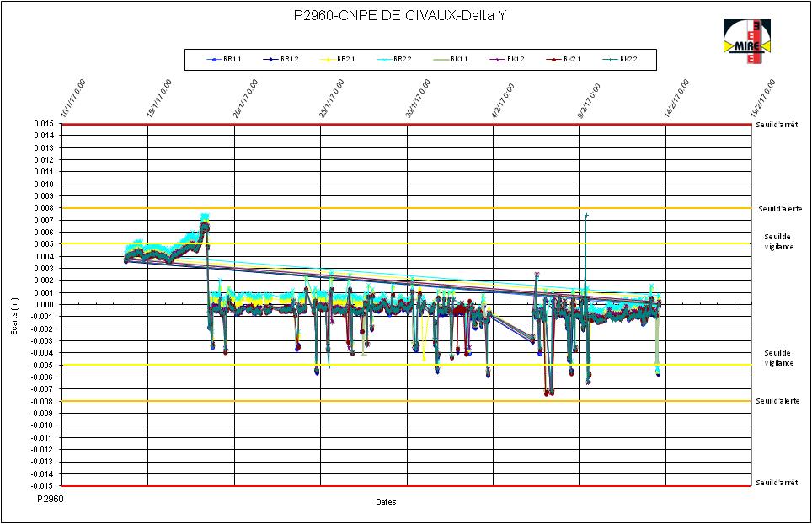The width and height of the screenshot is (812, 524).
Task: Click the date label 30/1/17 0:00
Action: click(x=418, y=99)
